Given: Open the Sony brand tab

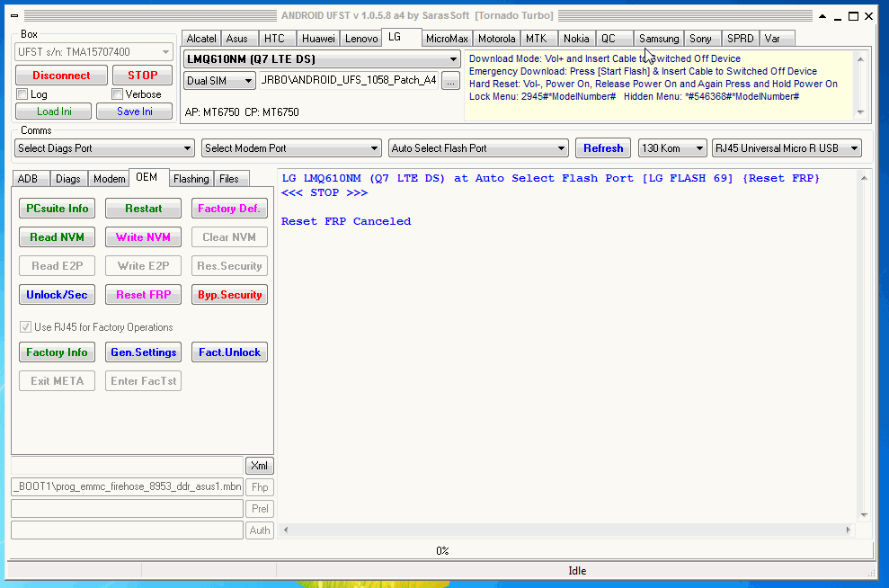Looking at the screenshot, I should coord(700,39).
